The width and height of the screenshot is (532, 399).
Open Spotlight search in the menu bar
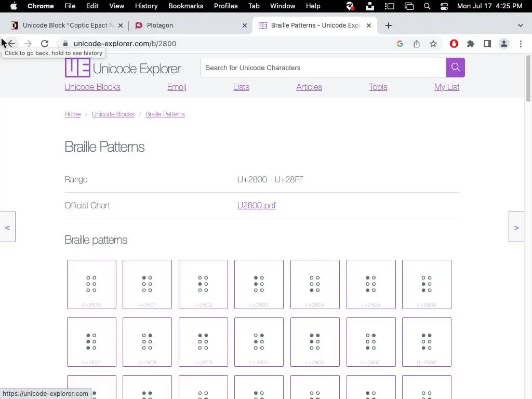pos(427,6)
